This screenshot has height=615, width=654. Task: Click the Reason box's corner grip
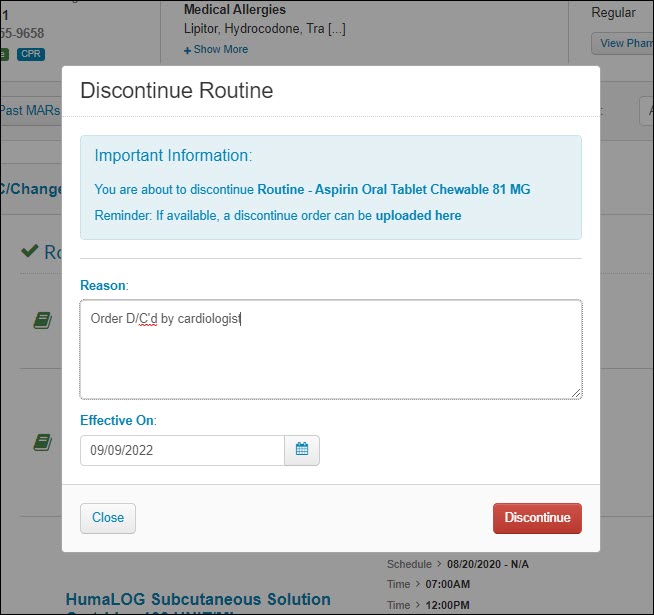coord(576,393)
